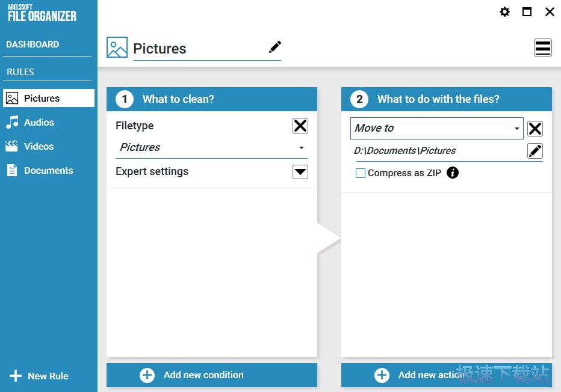This screenshot has height=392, width=561.
Task: Enable the Compress as ZIP checkbox
Action: tap(361, 173)
